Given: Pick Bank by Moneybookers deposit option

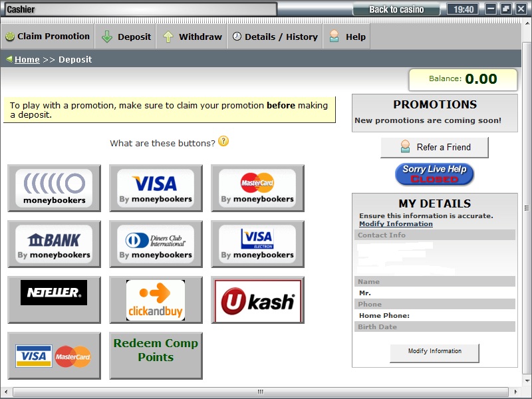Looking at the screenshot, I should pyautogui.click(x=55, y=244).
